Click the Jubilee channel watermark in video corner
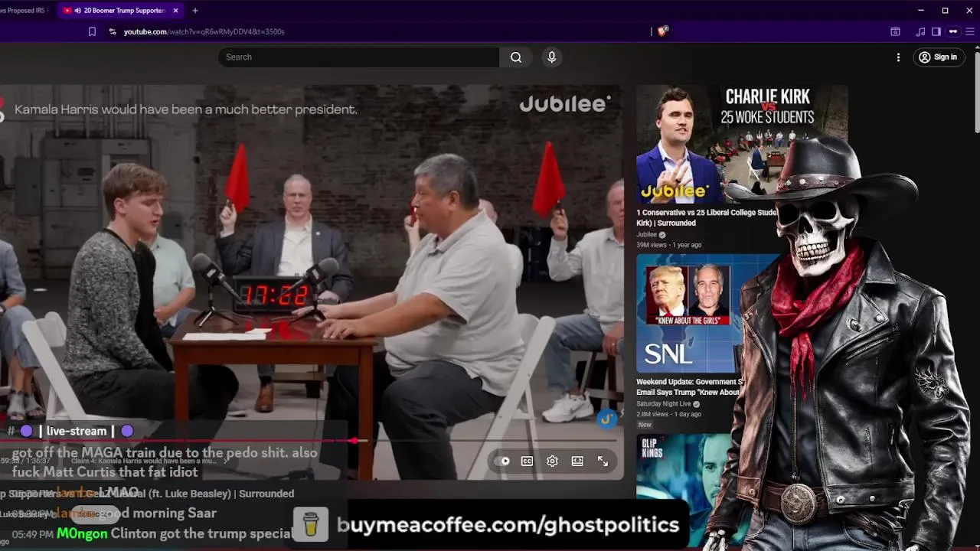The width and height of the screenshot is (980, 551). pos(606,419)
